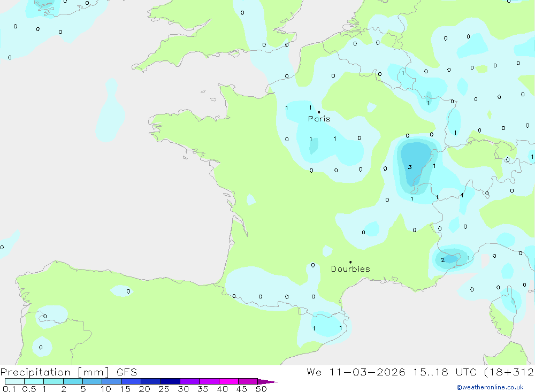Click the 15..18 UTC time range text

(x=444, y=372)
